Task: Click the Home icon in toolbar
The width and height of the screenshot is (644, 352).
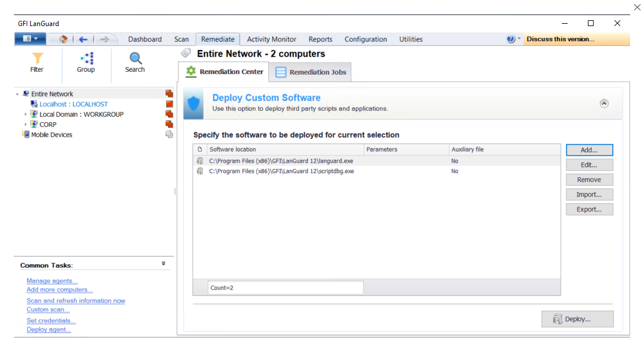Action: 63,39
